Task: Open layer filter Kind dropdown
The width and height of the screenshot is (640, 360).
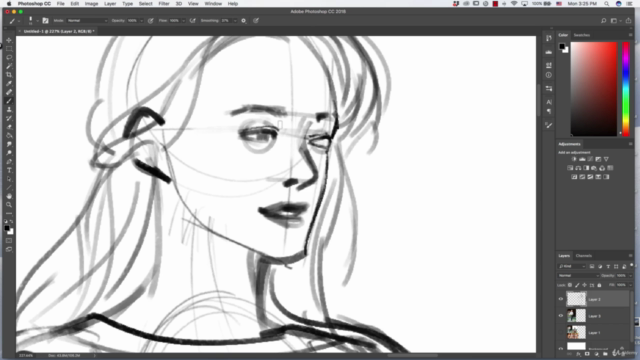Action: coord(572,266)
